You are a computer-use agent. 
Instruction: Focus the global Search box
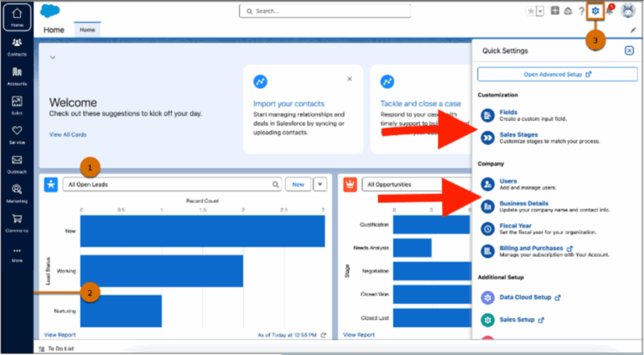[325, 11]
